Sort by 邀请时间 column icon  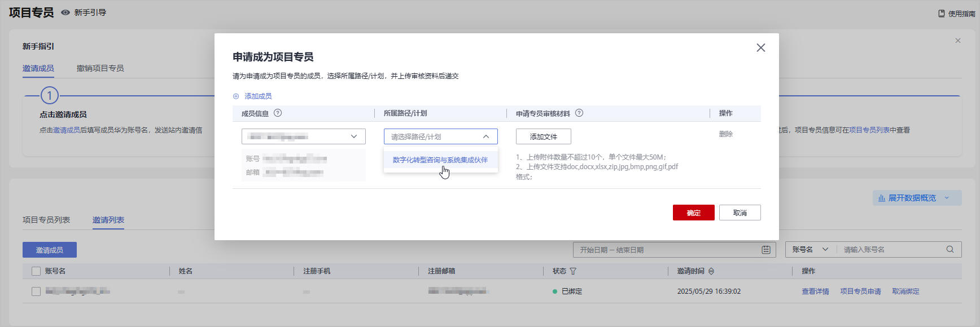coord(711,271)
